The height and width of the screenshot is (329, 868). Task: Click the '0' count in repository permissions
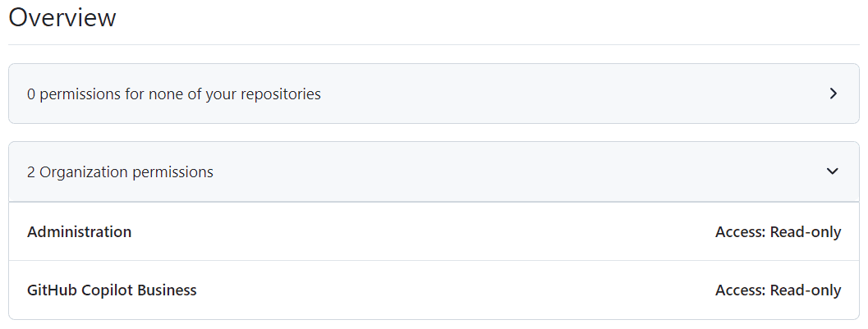pos(31,94)
